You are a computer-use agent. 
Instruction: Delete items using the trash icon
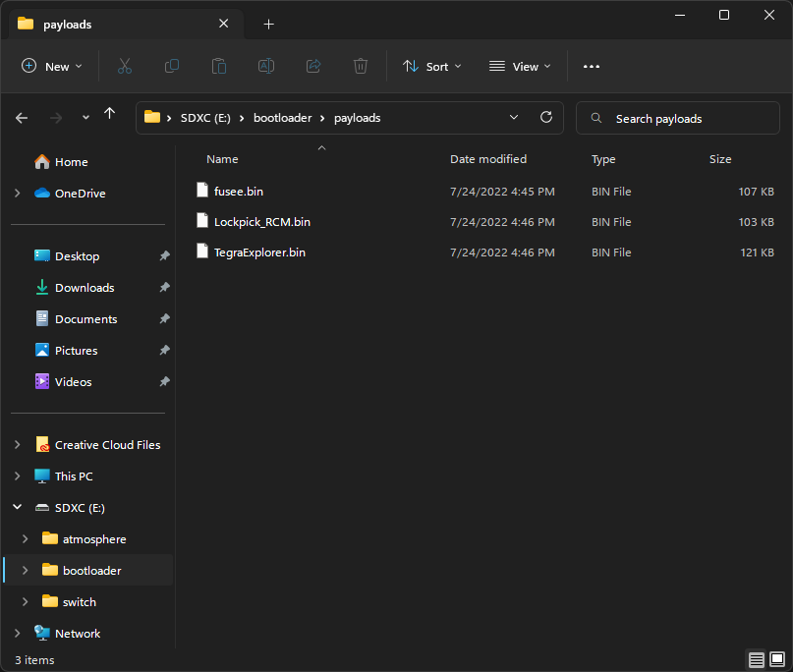click(360, 66)
